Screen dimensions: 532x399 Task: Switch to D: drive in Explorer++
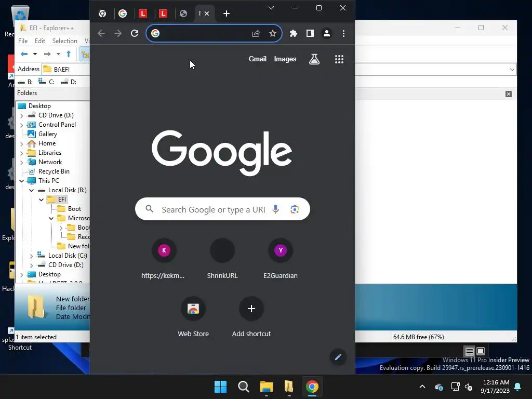pyautogui.click(x=69, y=82)
